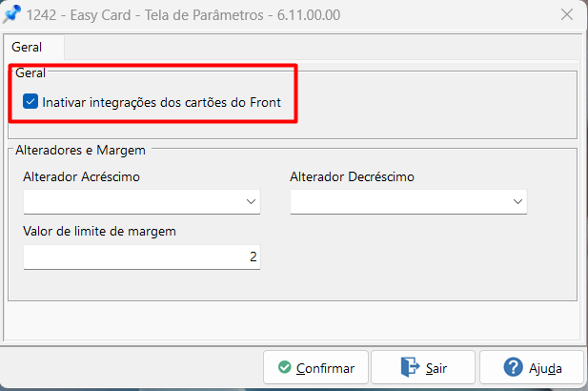
Task: Click the blue question mark Ajuda icon
Action: 514,368
